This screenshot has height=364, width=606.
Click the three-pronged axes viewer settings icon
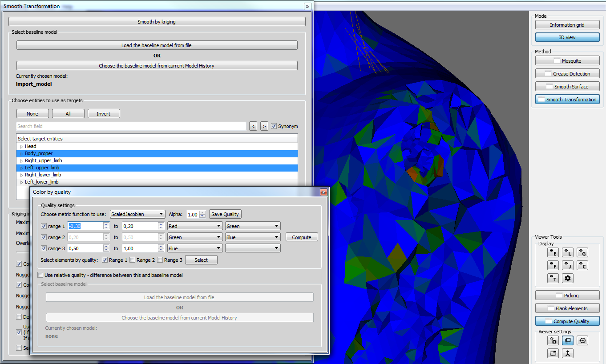(567, 354)
